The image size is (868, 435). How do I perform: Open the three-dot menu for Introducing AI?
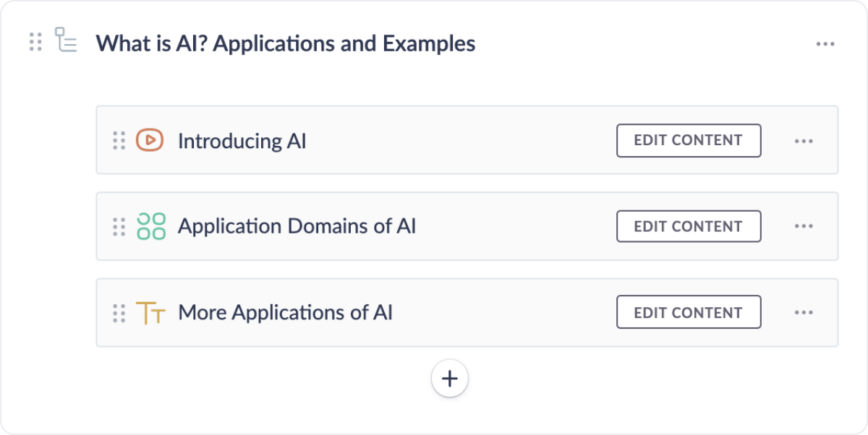click(x=804, y=141)
